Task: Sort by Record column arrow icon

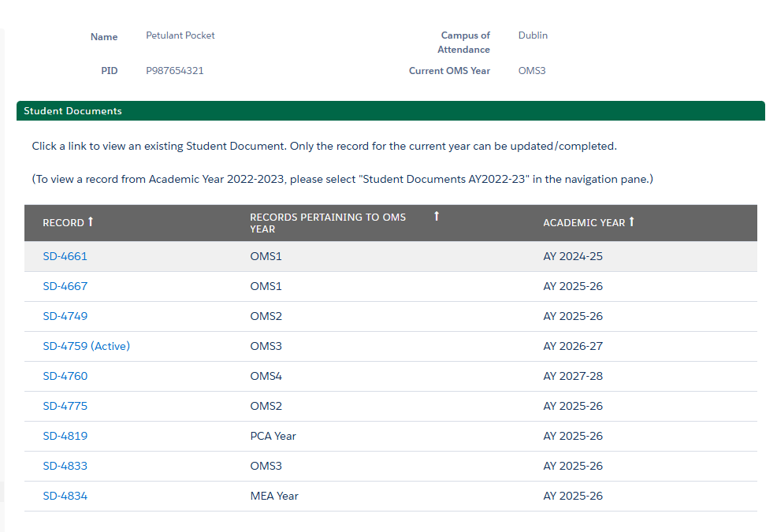Action: pyautogui.click(x=91, y=222)
